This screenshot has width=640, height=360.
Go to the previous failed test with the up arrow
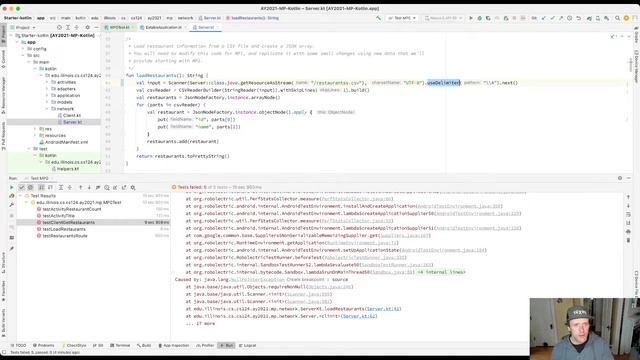[x=80, y=187]
